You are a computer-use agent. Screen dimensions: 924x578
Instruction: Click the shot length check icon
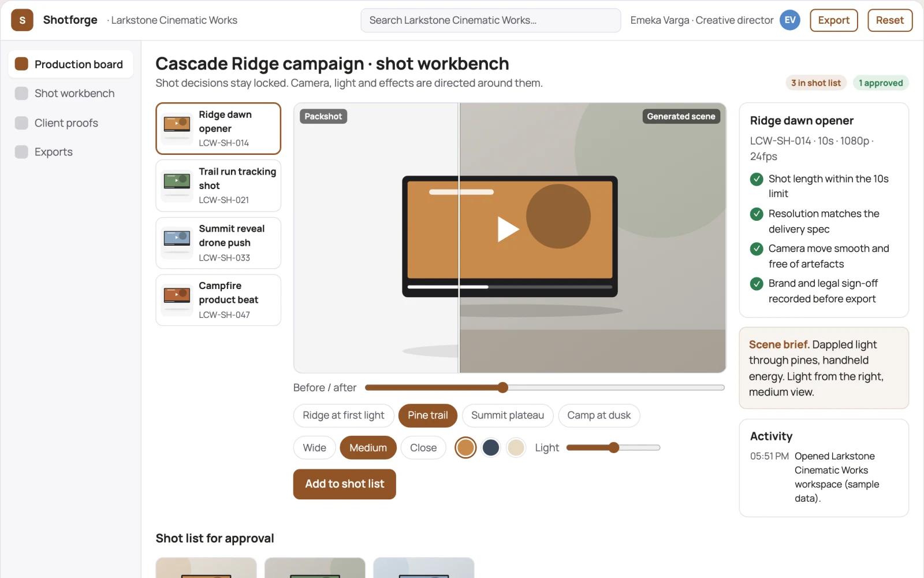pyautogui.click(x=757, y=179)
